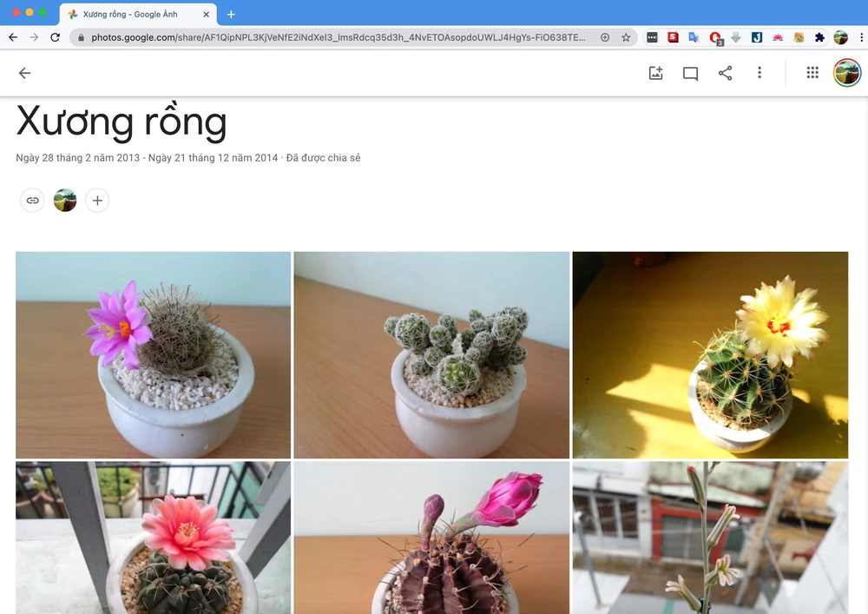
Task: Click the bookmark star in the address bar
Action: click(625, 38)
